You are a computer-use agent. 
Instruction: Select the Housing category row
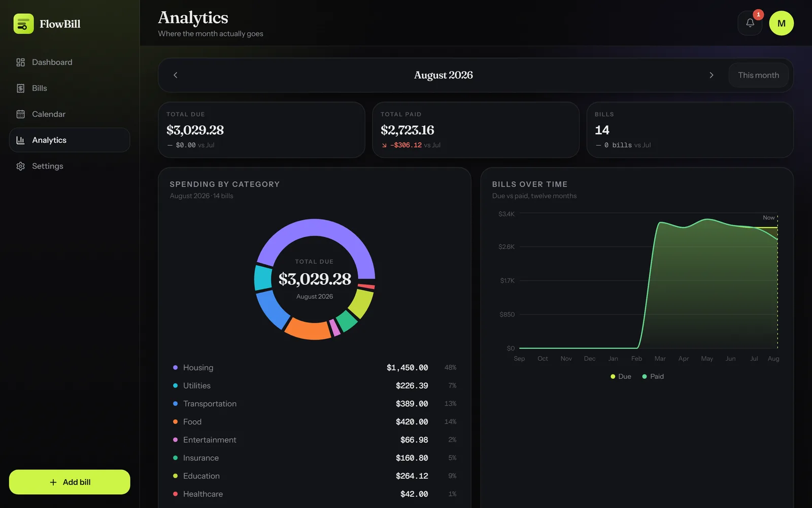pos(315,367)
